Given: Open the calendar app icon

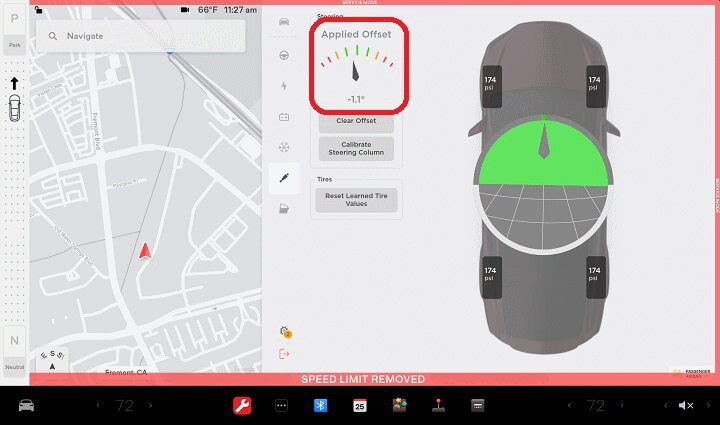Looking at the screenshot, I should (x=360, y=405).
